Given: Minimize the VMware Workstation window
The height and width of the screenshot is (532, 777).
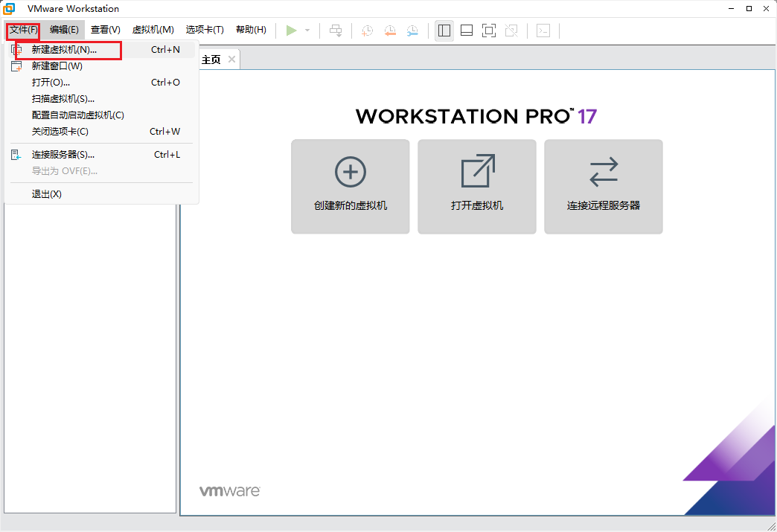Looking at the screenshot, I should (x=732, y=8).
